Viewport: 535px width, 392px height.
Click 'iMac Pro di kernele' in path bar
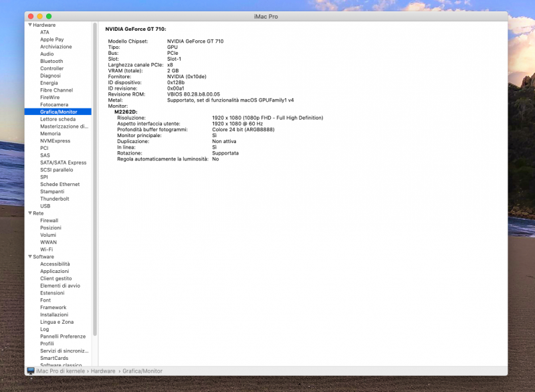60,371
